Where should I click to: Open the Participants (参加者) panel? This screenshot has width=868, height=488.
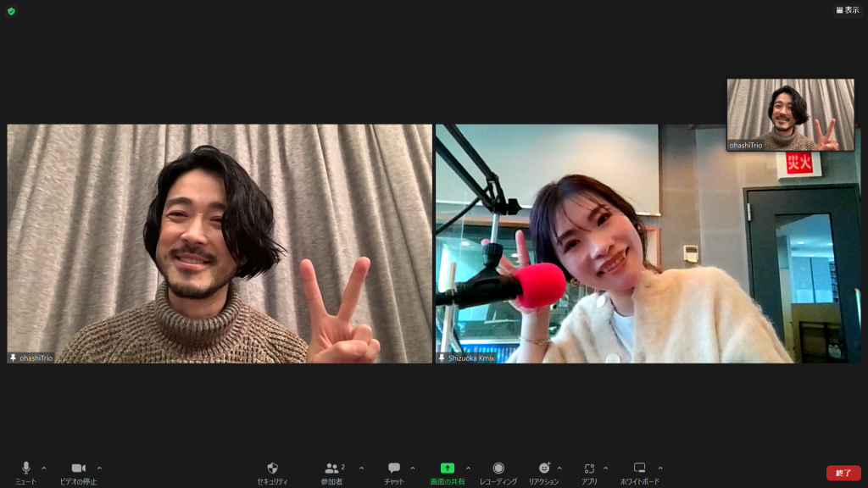click(331, 469)
